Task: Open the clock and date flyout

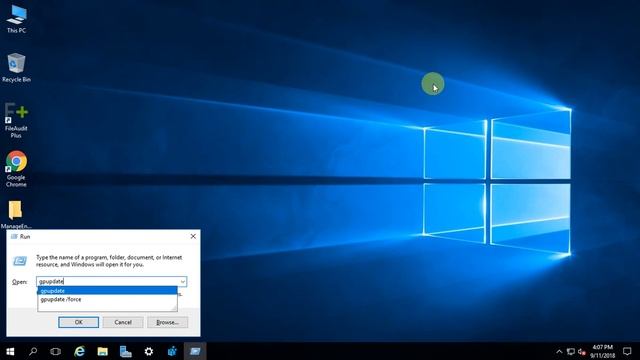Action: pyautogui.click(x=602, y=351)
